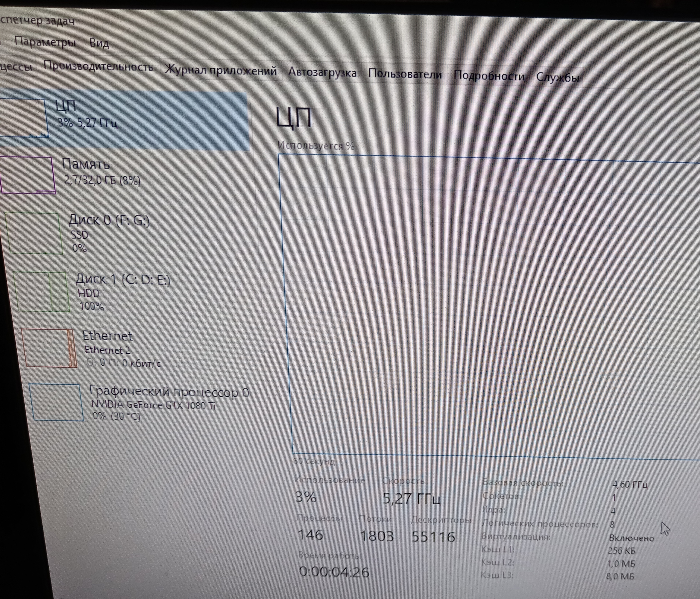Image resolution: width=700 pixels, height=599 pixels.
Task: Switch to Автозагрузка tab
Action: point(322,72)
